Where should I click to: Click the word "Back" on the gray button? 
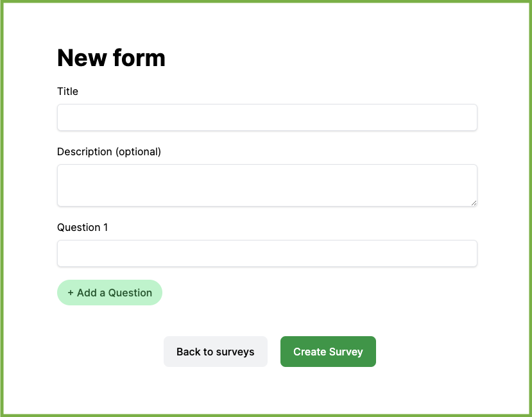[188, 352]
